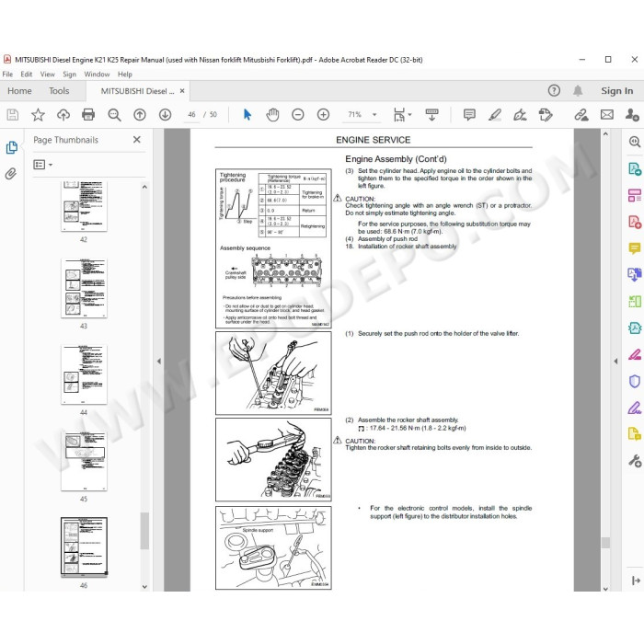Share a link to the file
Viewport: 644px width, 644px height.
coord(581,115)
